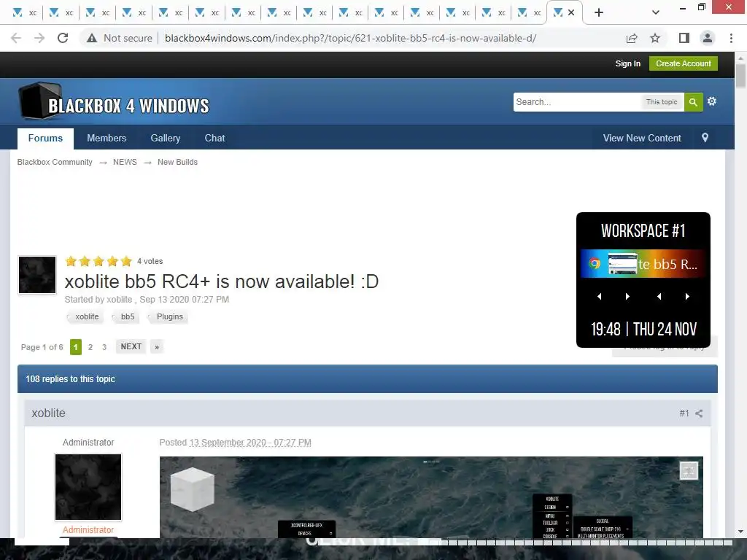Click the Blackbox 4 Windows logo
This screenshot has width=747, height=560.
[115, 101]
